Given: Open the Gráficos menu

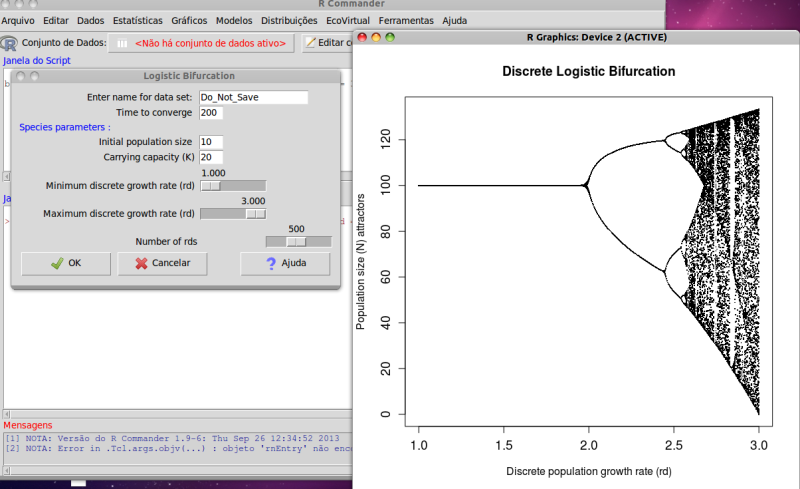Looking at the screenshot, I should pos(190,20).
